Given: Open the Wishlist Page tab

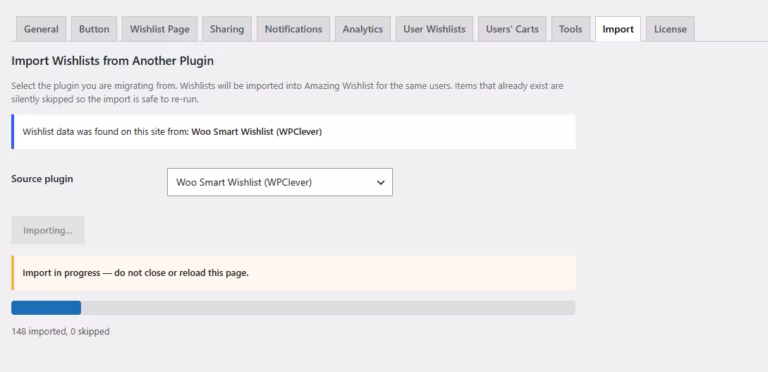Looking at the screenshot, I should (160, 29).
